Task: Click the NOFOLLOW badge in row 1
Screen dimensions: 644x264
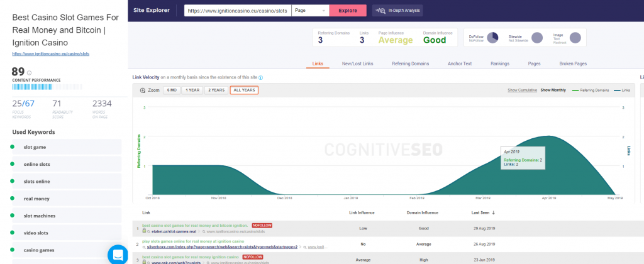Action: pos(262,226)
